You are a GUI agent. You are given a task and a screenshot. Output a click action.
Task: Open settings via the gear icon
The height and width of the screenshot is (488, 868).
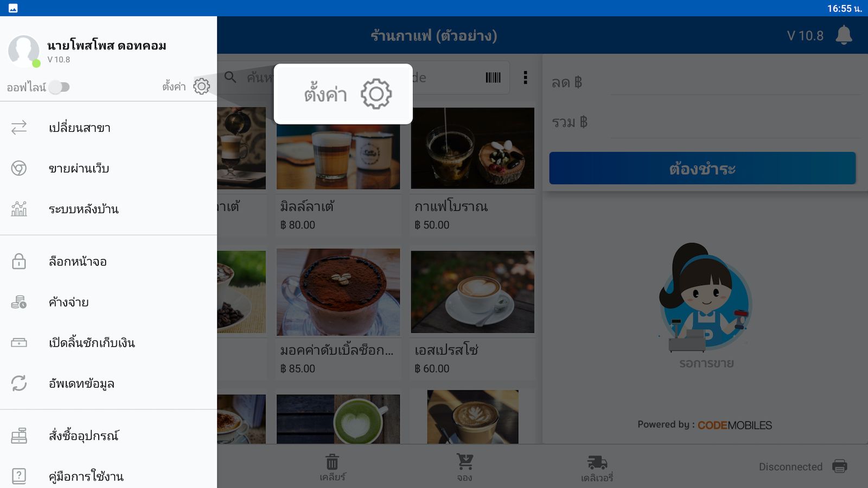pos(201,86)
